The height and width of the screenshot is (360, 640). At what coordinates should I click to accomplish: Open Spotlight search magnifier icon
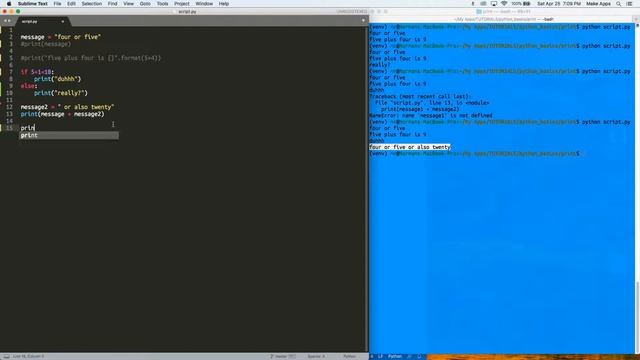(x=618, y=4)
